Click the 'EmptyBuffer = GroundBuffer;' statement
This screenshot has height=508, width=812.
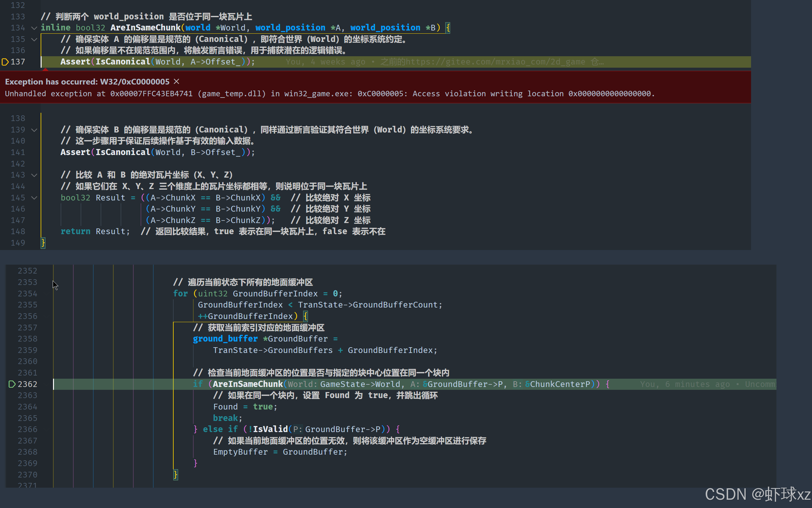tap(280, 452)
